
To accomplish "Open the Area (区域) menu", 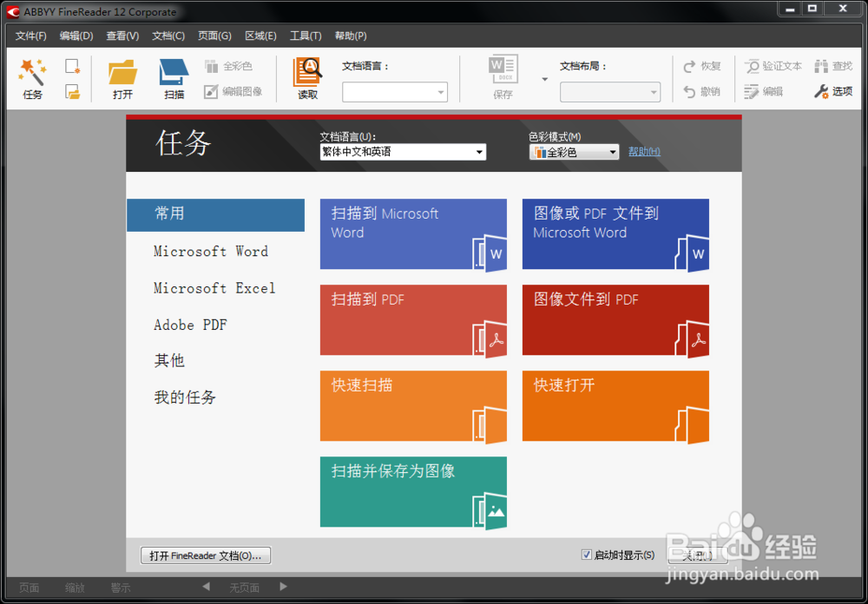I will coord(260,36).
